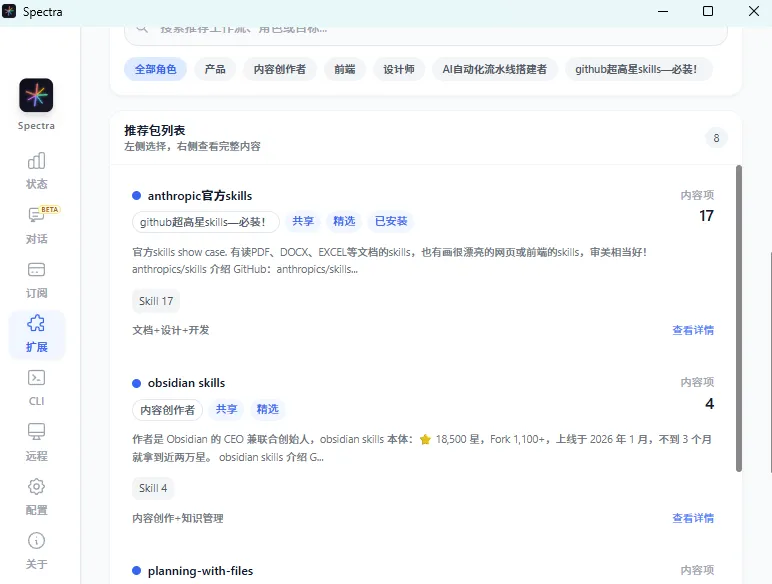Filter by 前端 role chip

click(345, 69)
